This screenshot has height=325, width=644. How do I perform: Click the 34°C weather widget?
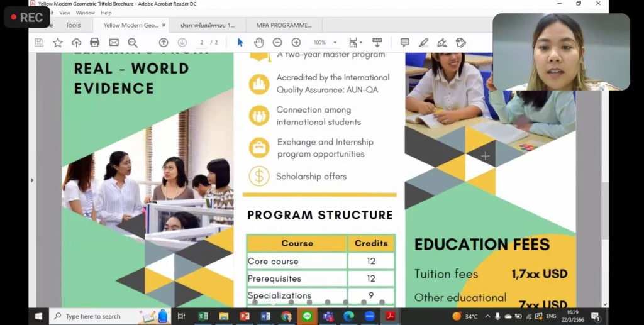(x=465, y=316)
